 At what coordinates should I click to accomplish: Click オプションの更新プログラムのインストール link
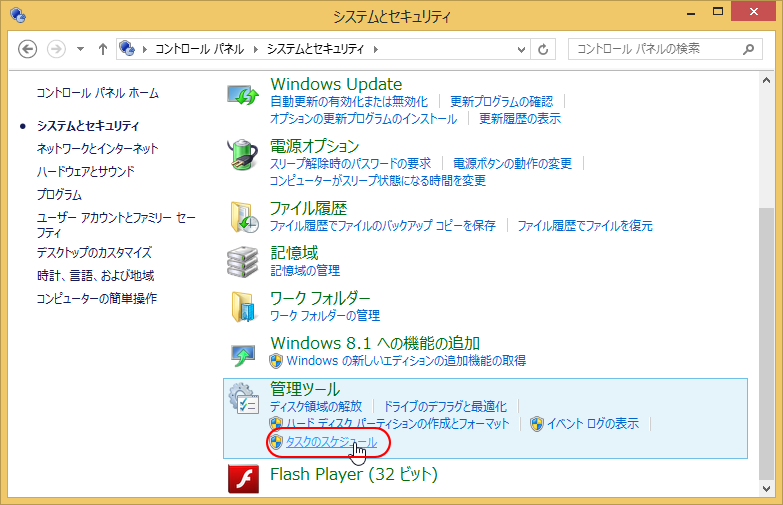364,119
